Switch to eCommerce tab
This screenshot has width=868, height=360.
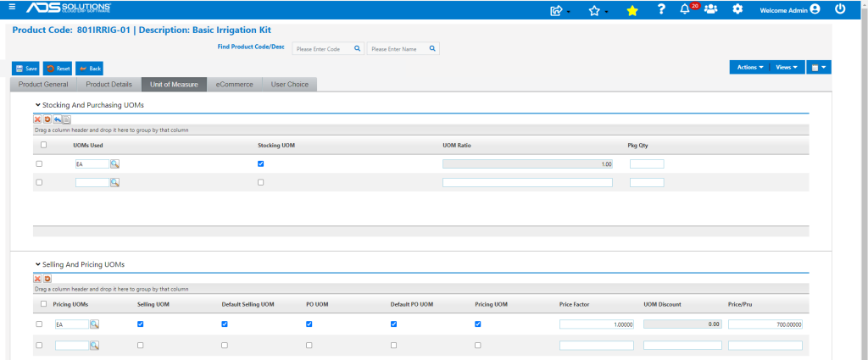pos(234,85)
